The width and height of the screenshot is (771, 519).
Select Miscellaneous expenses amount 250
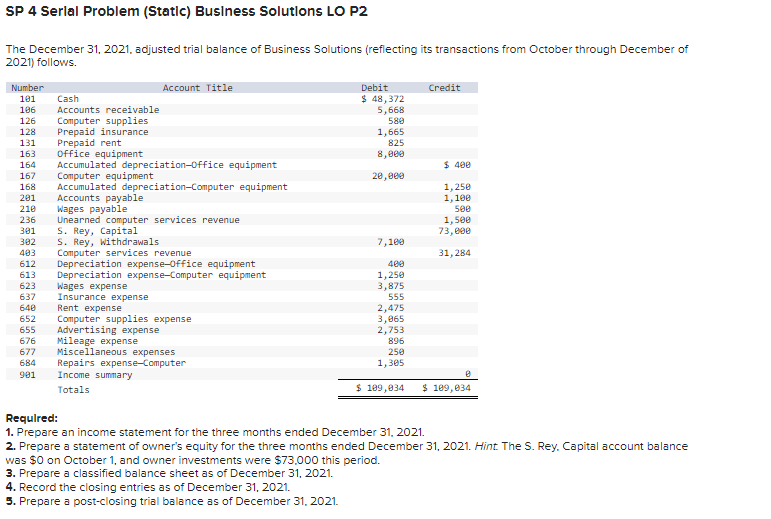pyautogui.click(x=396, y=352)
